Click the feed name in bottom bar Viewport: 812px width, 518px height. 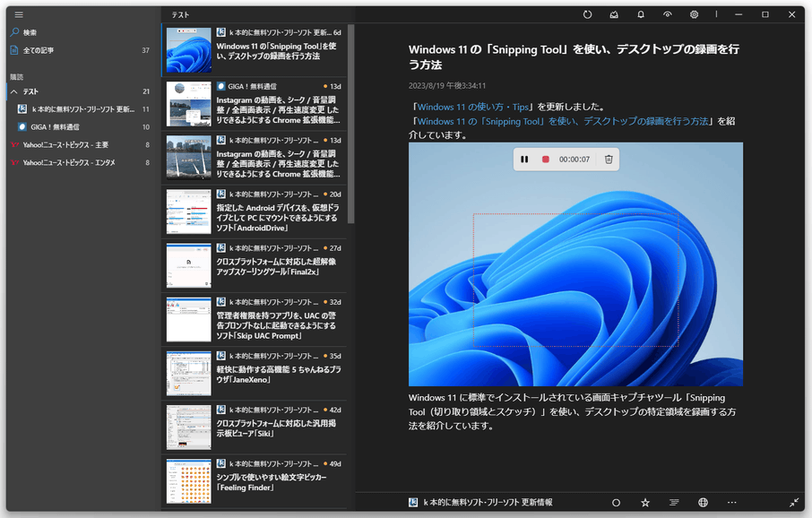[488, 503]
